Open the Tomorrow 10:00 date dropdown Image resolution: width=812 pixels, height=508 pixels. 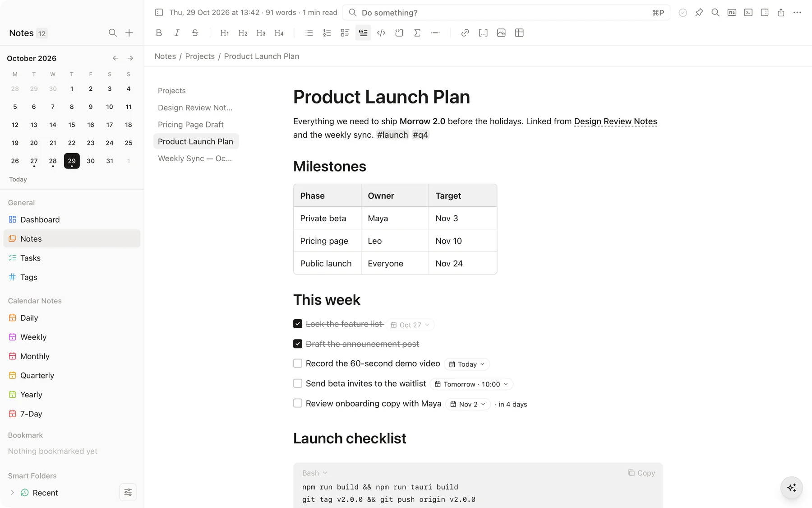[x=471, y=384]
